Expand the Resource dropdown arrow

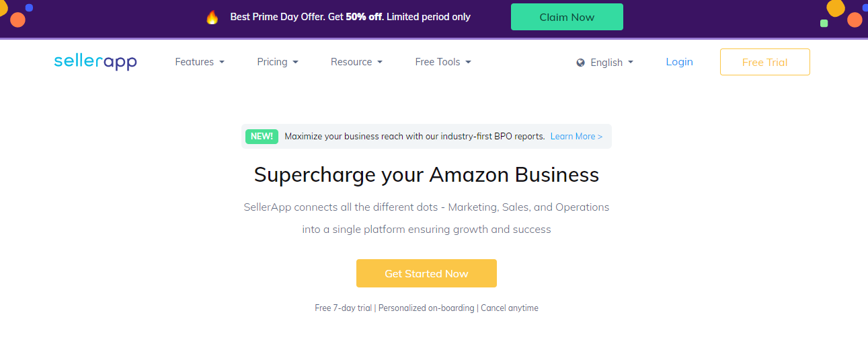click(380, 62)
